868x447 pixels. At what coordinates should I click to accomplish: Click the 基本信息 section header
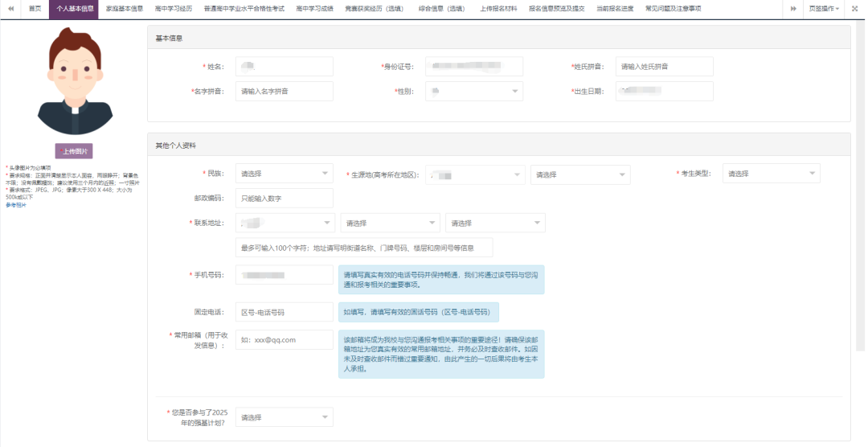click(499, 39)
